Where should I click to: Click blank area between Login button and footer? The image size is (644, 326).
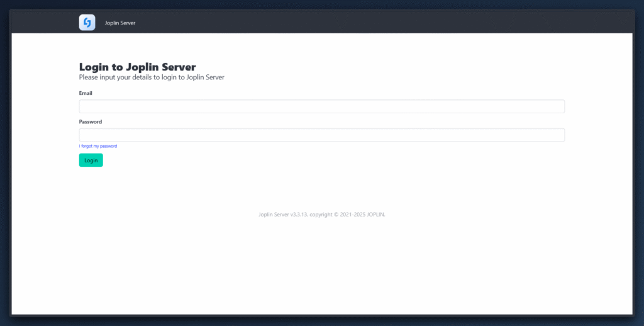321,189
